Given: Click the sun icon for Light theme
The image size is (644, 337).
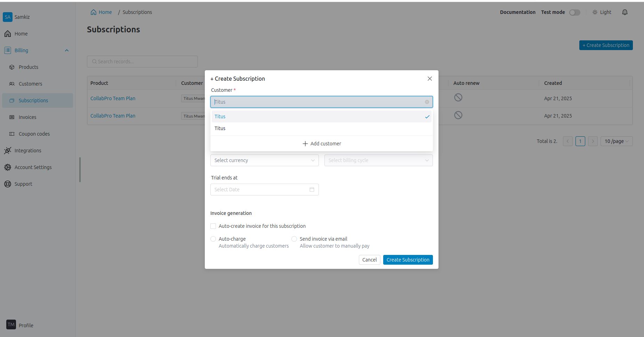Looking at the screenshot, I should coord(595,12).
